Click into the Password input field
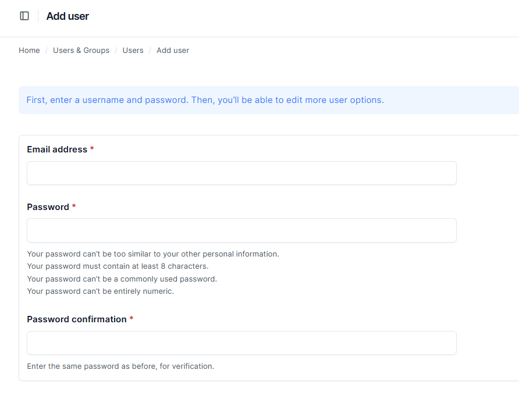The width and height of the screenshot is (519, 420). click(241, 230)
